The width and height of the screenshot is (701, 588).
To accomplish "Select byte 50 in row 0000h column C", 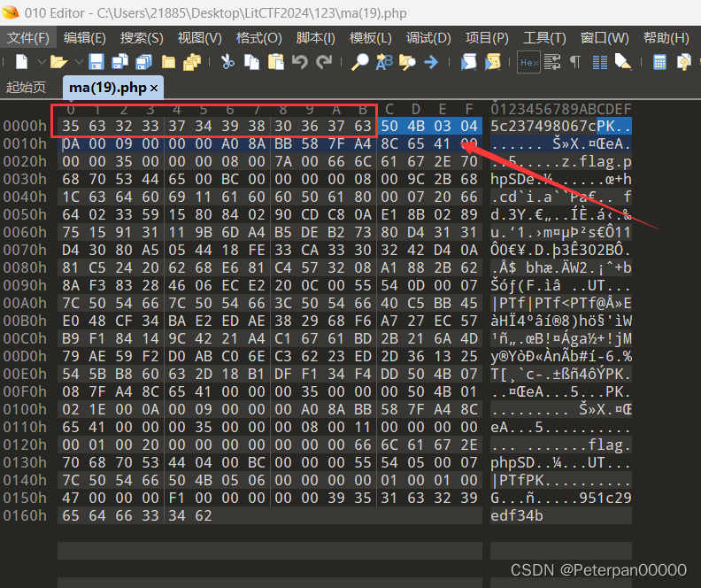I will click(389, 126).
